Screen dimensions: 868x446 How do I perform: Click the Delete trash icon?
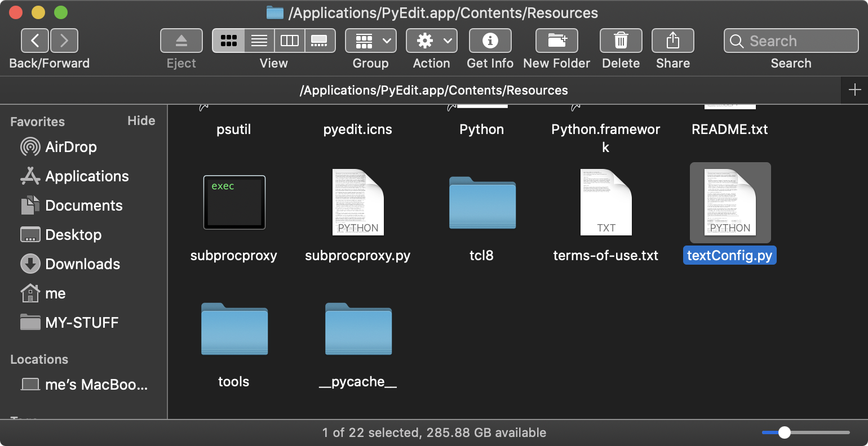621,41
